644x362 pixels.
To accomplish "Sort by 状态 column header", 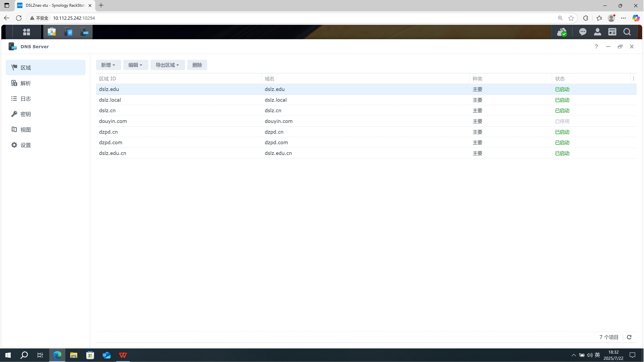I will point(591,79).
